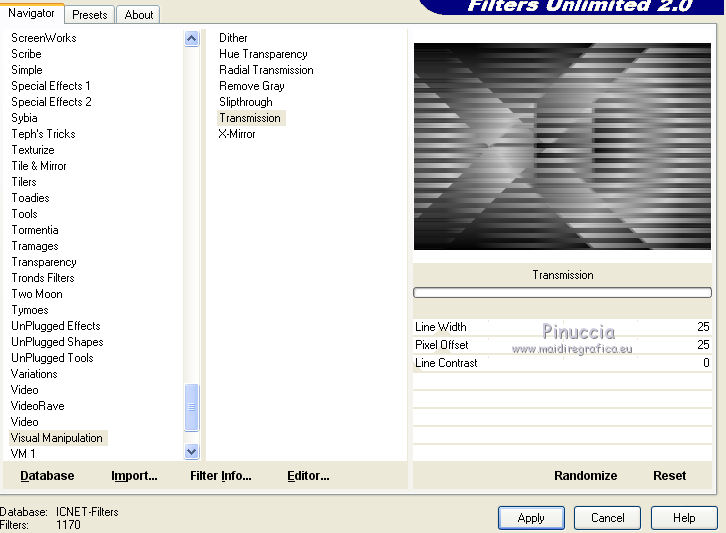Select the Radial Transmission filter
726x533 pixels.
[266, 70]
